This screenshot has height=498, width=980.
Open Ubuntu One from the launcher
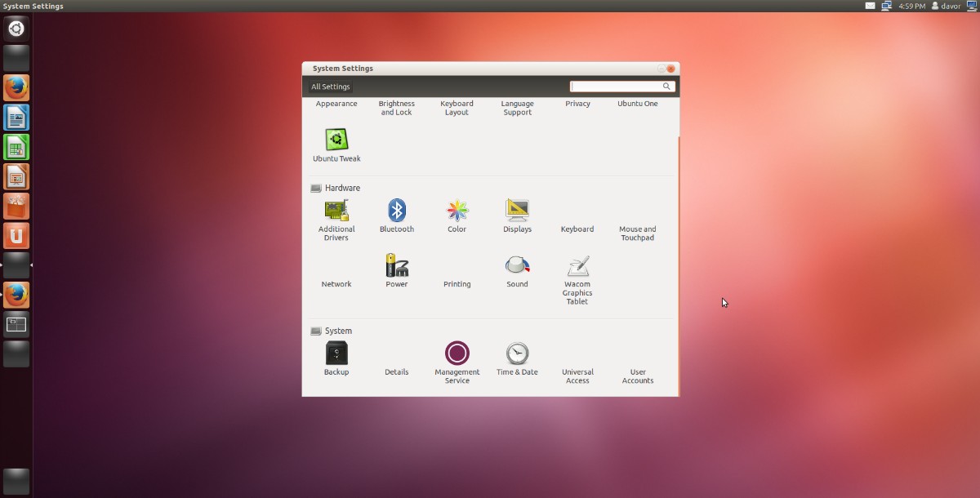(x=16, y=235)
